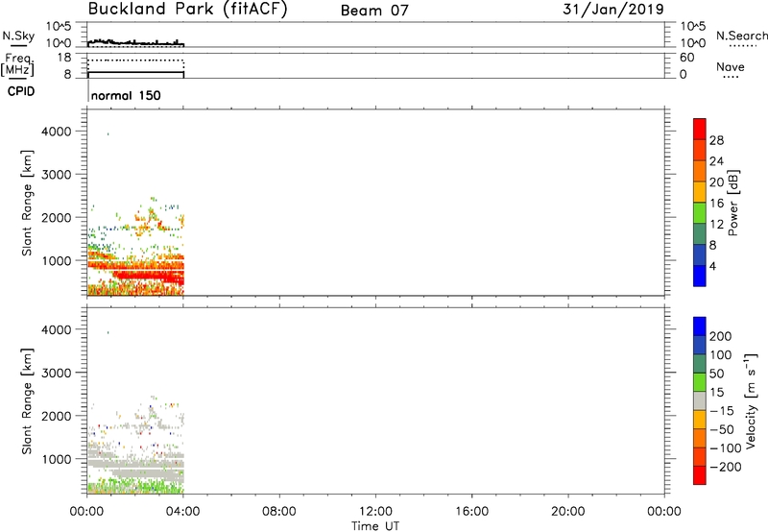Click the 'N.Search' legend label
The width and height of the screenshot is (768, 532).
(x=741, y=36)
